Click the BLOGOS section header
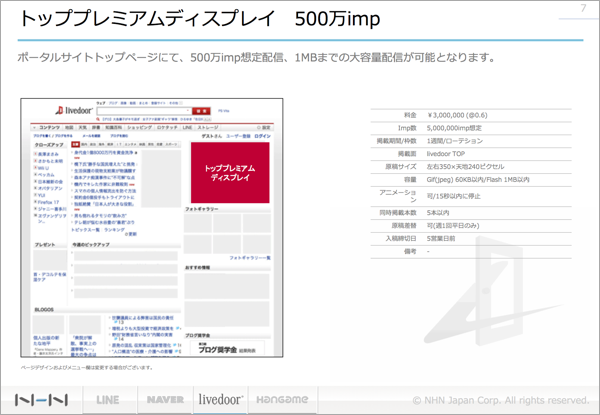 (44, 309)
